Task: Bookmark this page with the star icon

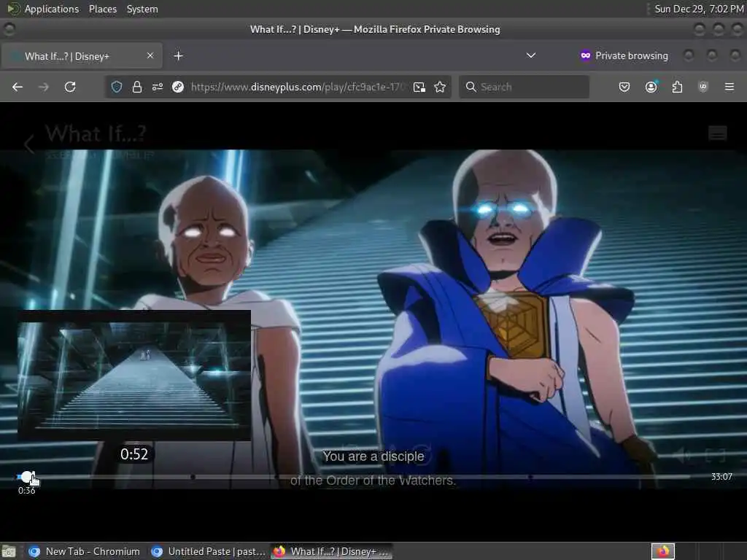Action: point(440,87)
